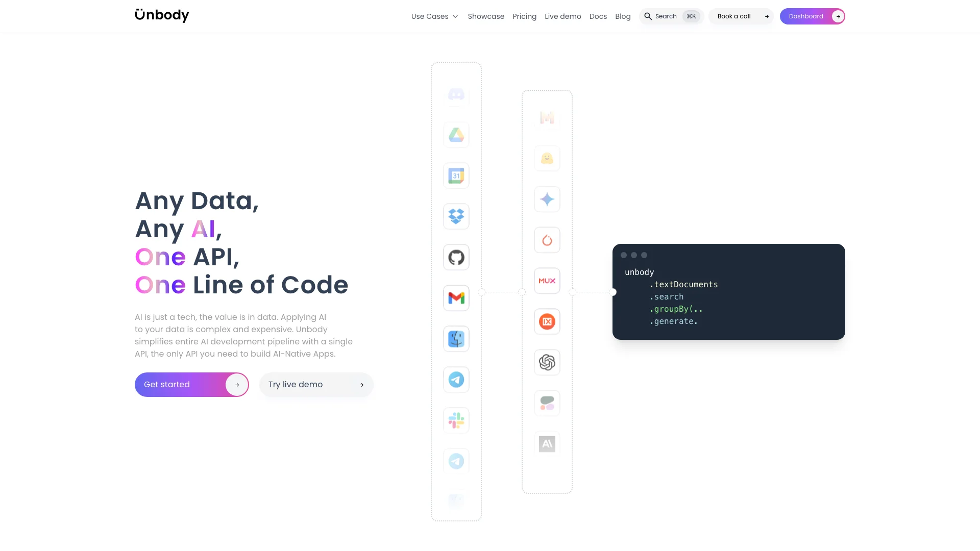980x551 pixels.
Task: Click the Pricing navigation menu item
Action: [x=524, y=16]
